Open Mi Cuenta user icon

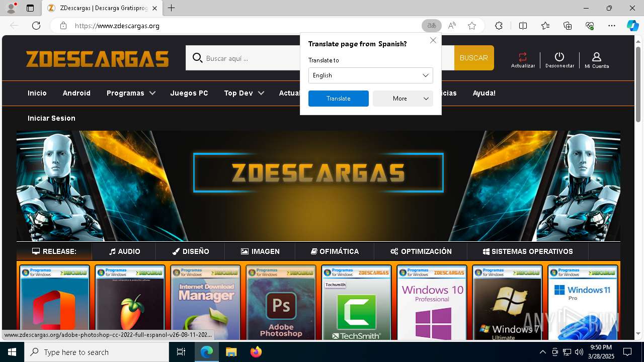click(597, 60)
